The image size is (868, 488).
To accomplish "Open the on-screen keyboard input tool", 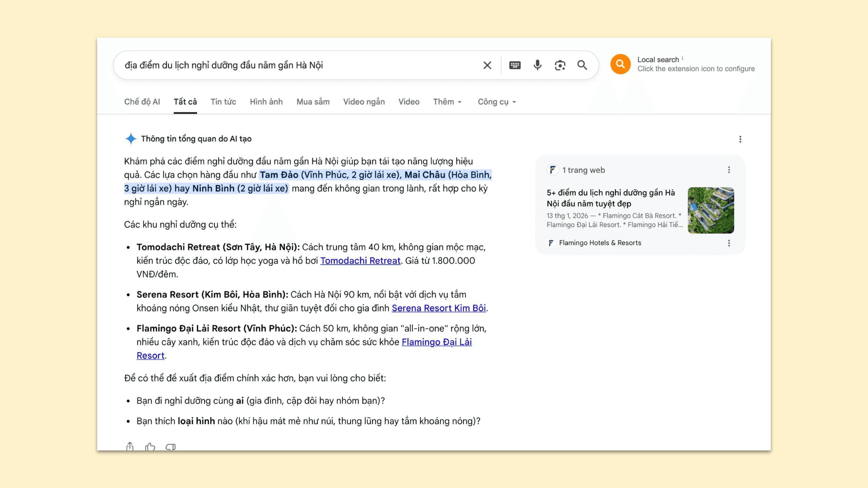I will 514,65.
